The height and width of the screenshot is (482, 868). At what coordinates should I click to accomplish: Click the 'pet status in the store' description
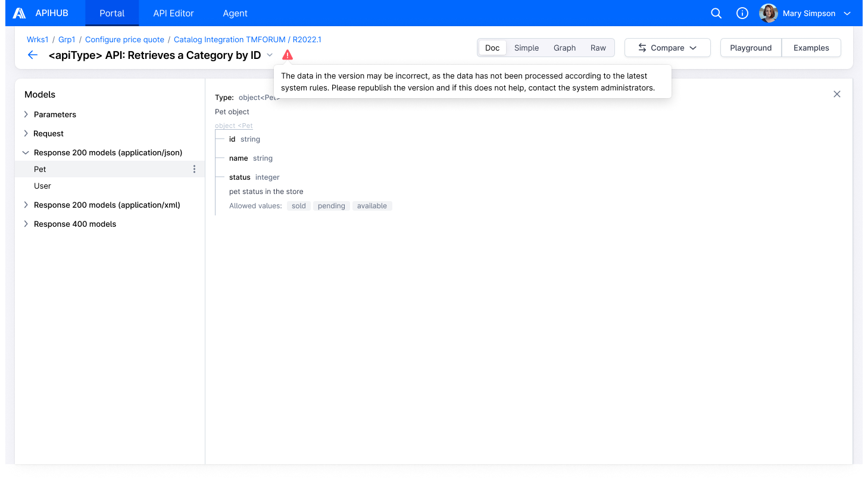point(266,192)
